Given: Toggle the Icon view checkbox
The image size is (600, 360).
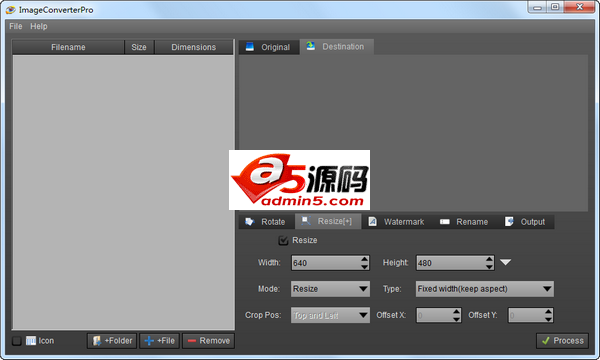Looking at the screenshot, I should point(16,340).
